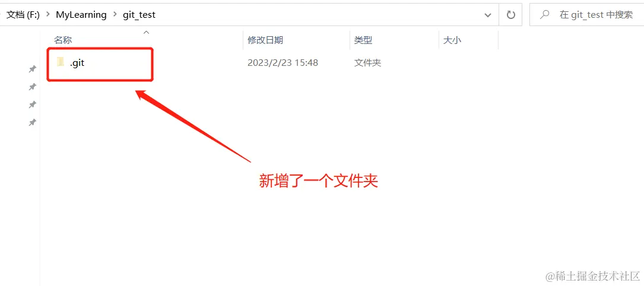Click the second pin icon from top
This screenshot has width=644, height=286.
click(33, 87)
